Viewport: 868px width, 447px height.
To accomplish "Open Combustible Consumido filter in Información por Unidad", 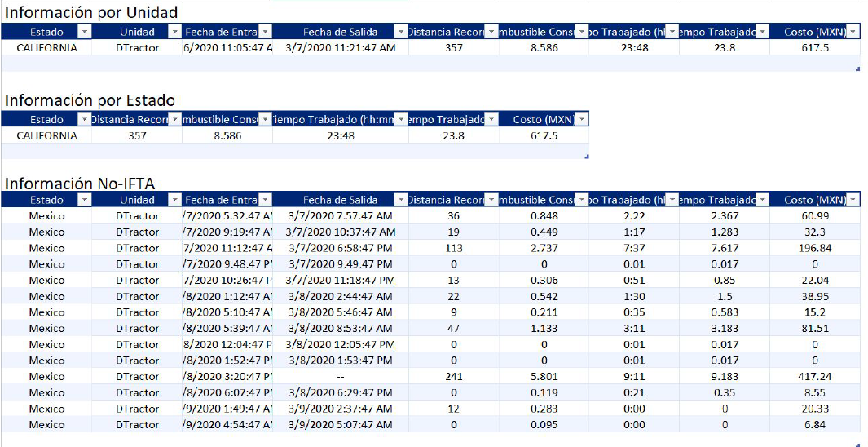I will point(581,32).
